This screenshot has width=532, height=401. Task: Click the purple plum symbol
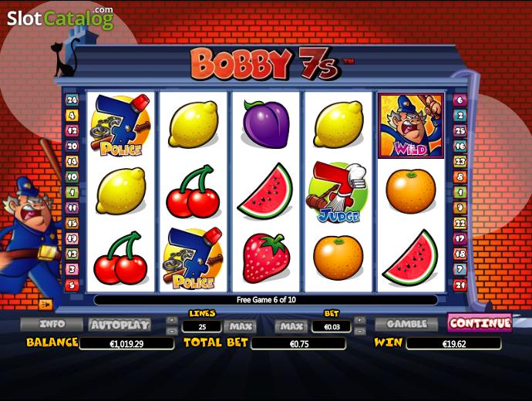(x=265, y=124)
